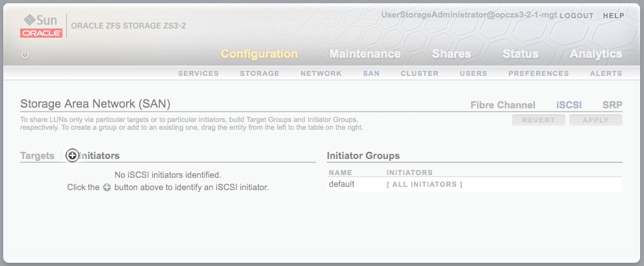Viewport: 644px width, 266px height.
Task: Click the REVERT button
Action: pyautogui.click(x=539, y=120)
